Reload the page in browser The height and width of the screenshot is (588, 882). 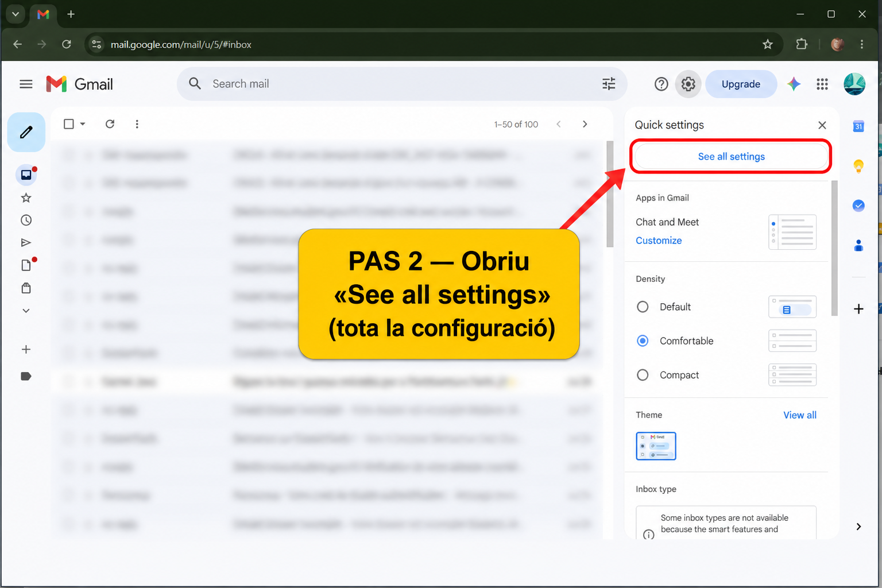click(x=67, y=44)
